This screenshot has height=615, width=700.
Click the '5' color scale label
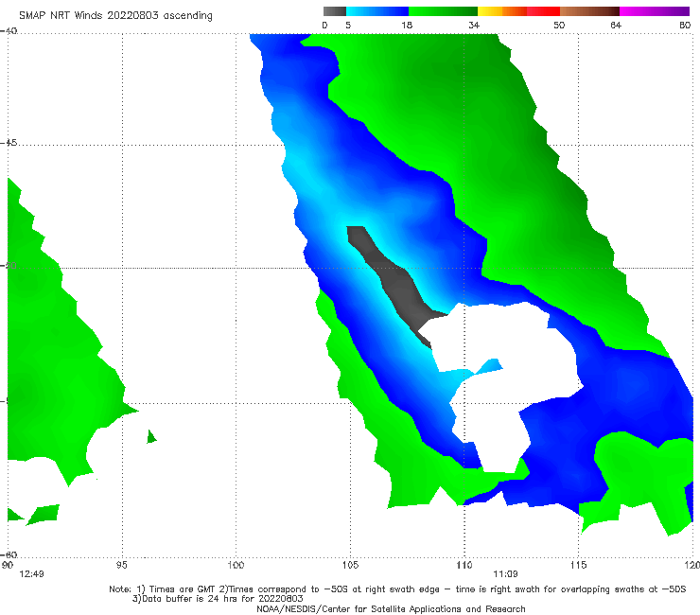(348, 25)
